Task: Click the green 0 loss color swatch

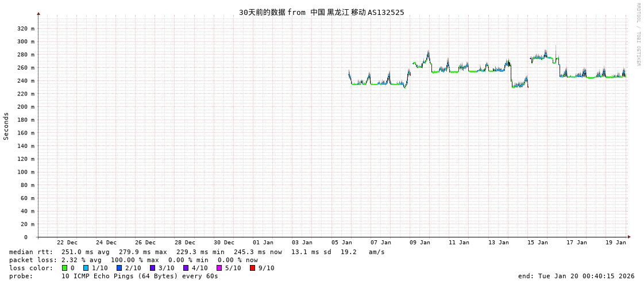Action: [x=65, y=268]
